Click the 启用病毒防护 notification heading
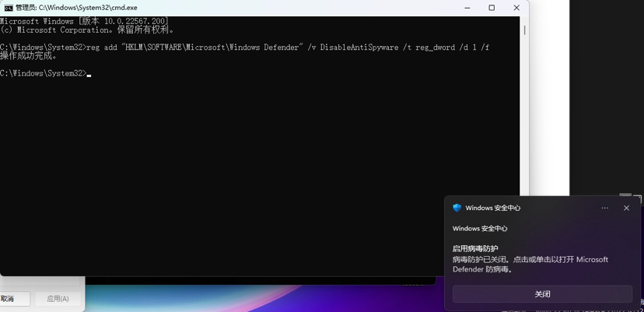 [x=475, y=248]
